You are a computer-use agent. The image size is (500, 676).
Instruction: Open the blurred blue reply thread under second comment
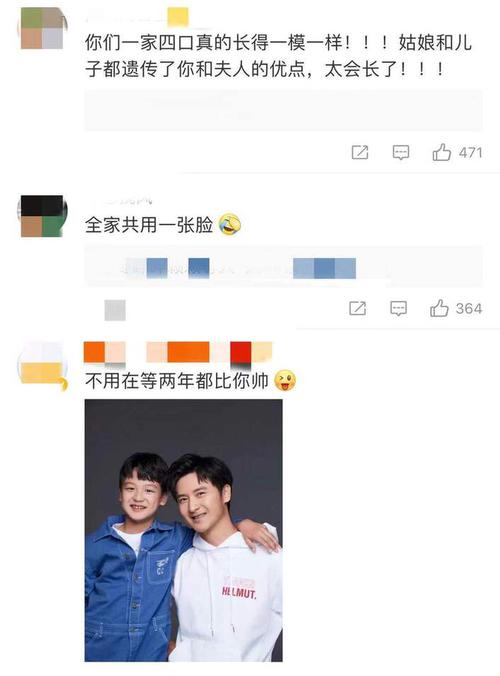[x=283, y=266]
